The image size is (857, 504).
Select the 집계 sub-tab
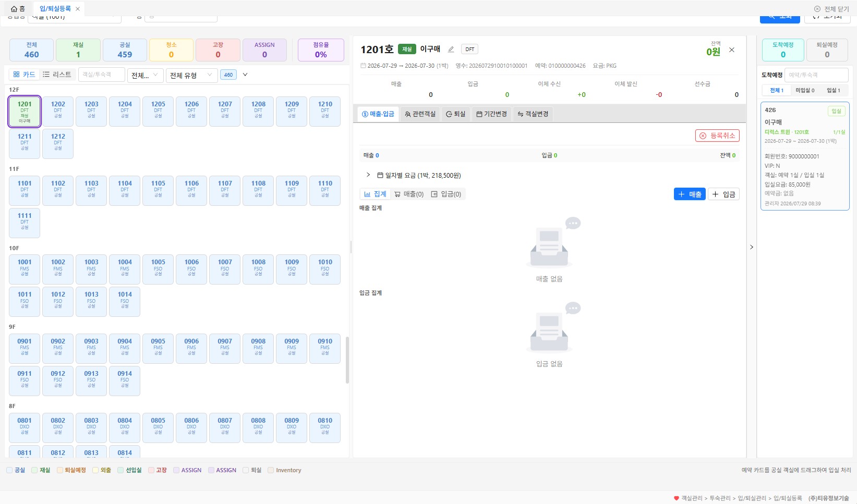coord(375,194)
